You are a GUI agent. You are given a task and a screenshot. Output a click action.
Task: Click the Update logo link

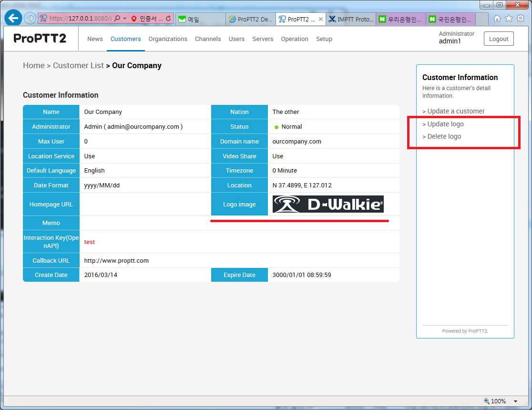tap(445, 124)
